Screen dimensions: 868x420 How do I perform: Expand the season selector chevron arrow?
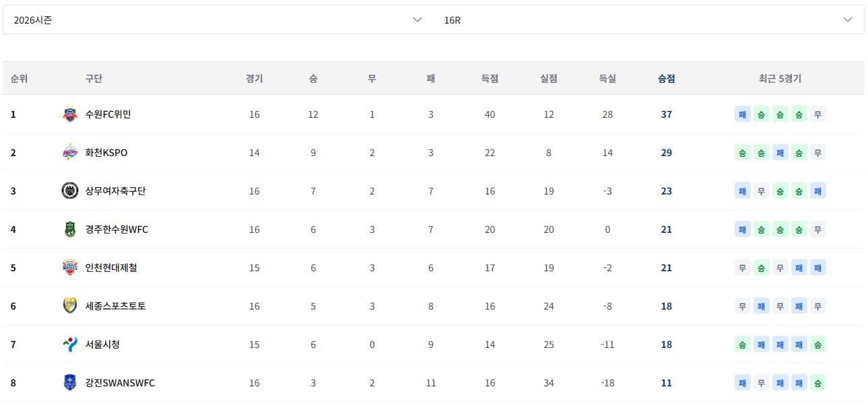pyautogui.click(x=418, y=20)
